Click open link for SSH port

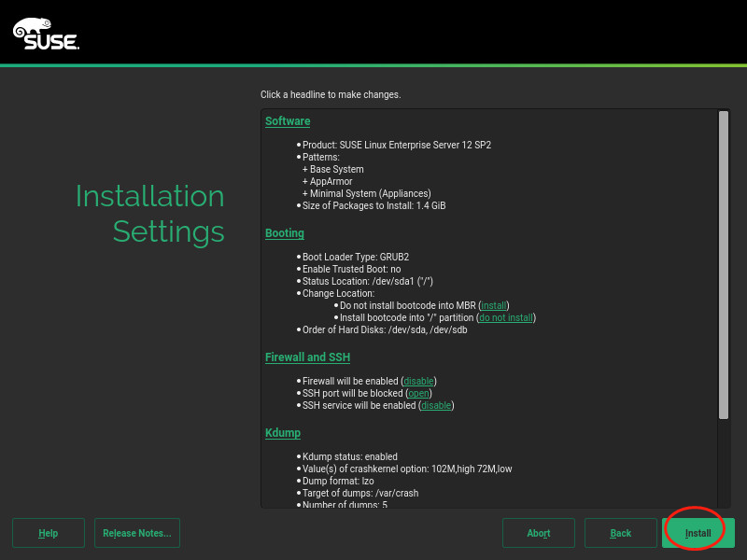point(418,393)
